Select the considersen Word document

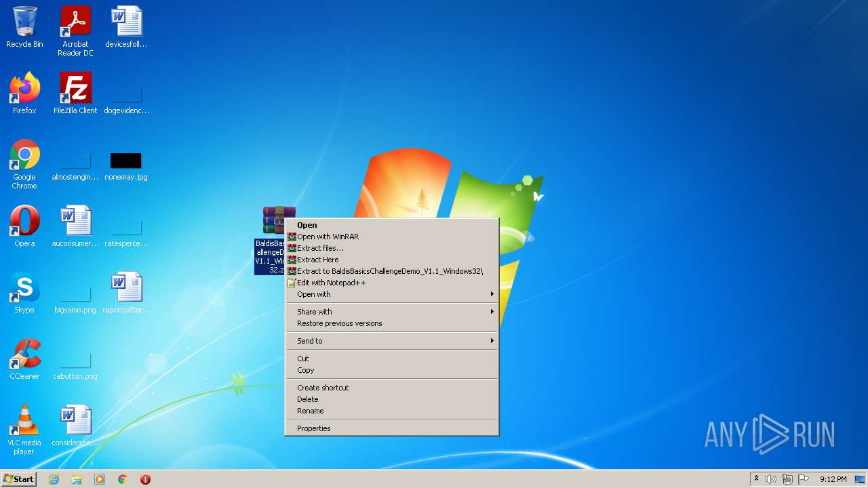pyautogui.click(x=75, y=426)
